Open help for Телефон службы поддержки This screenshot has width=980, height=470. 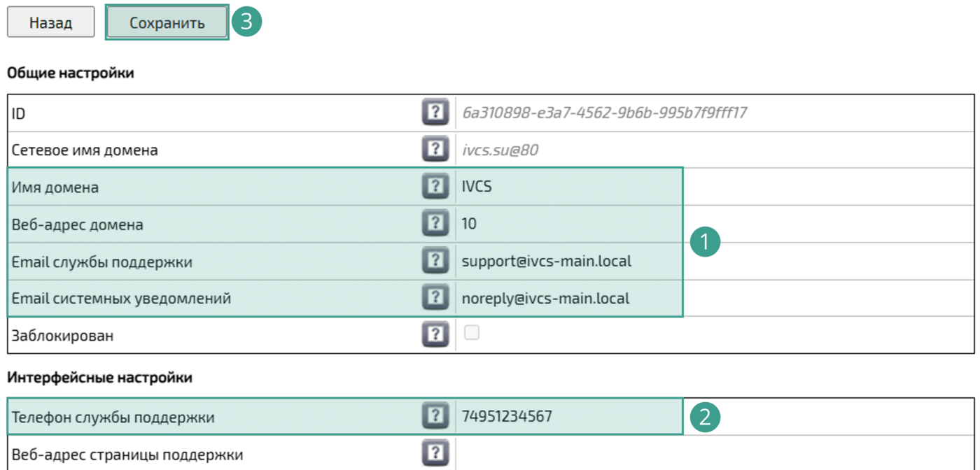(x=435, y=417)
